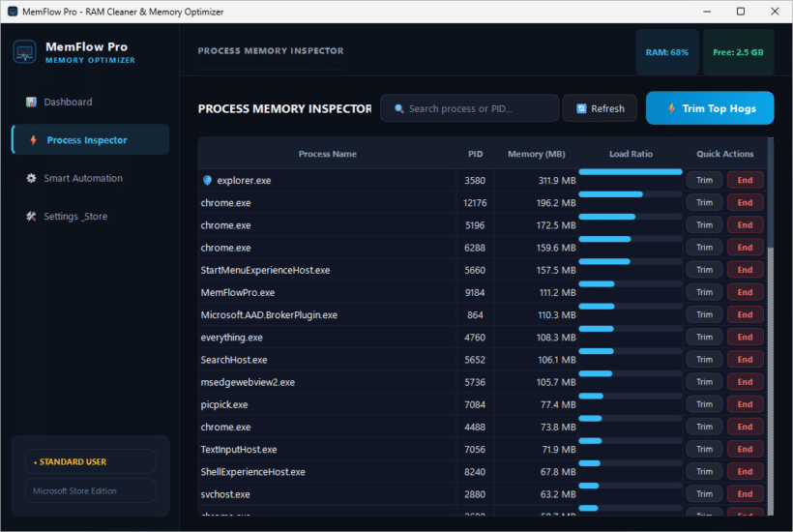Trim SearchHost.exe memory

click(704, 360)
